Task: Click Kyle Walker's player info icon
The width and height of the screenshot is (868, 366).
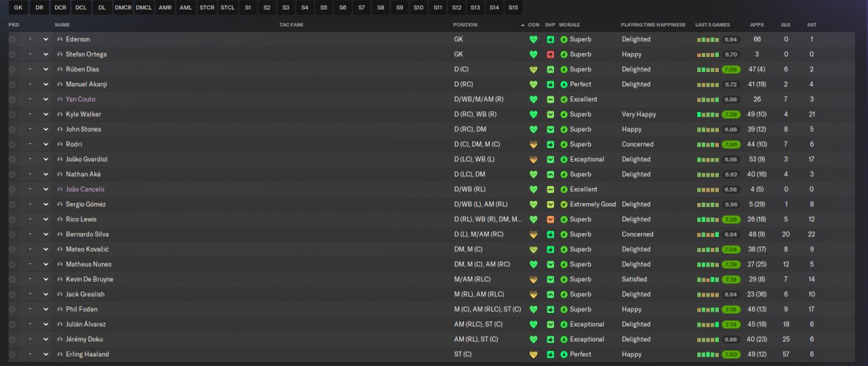Action: (x=60, y=115)
